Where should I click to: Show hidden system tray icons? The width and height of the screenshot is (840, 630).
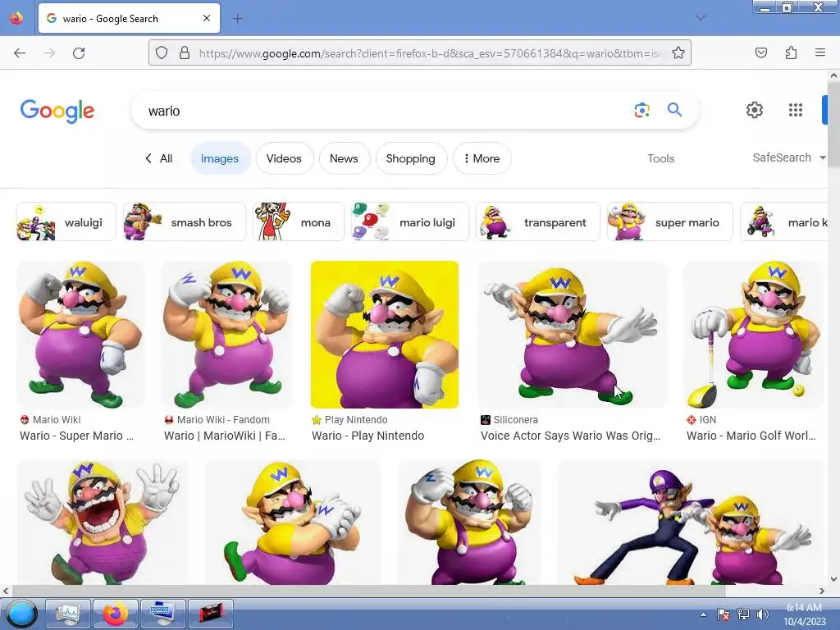pos(703,614)
